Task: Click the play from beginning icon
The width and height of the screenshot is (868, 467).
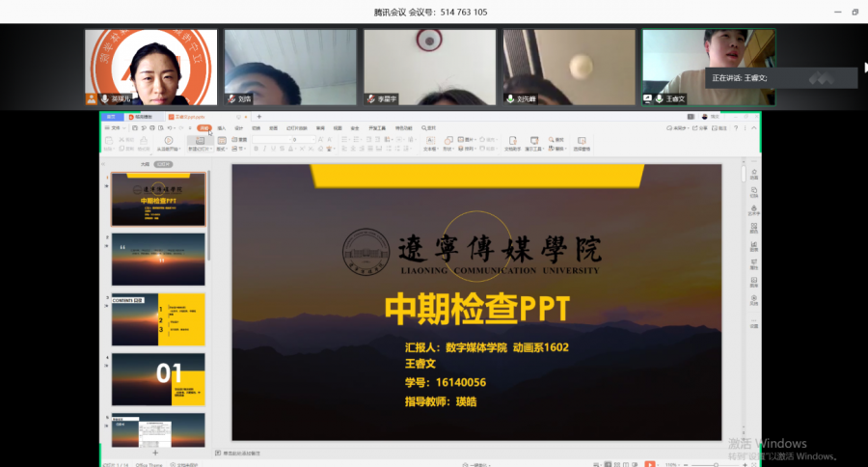Action: click(x=170, y=142)
